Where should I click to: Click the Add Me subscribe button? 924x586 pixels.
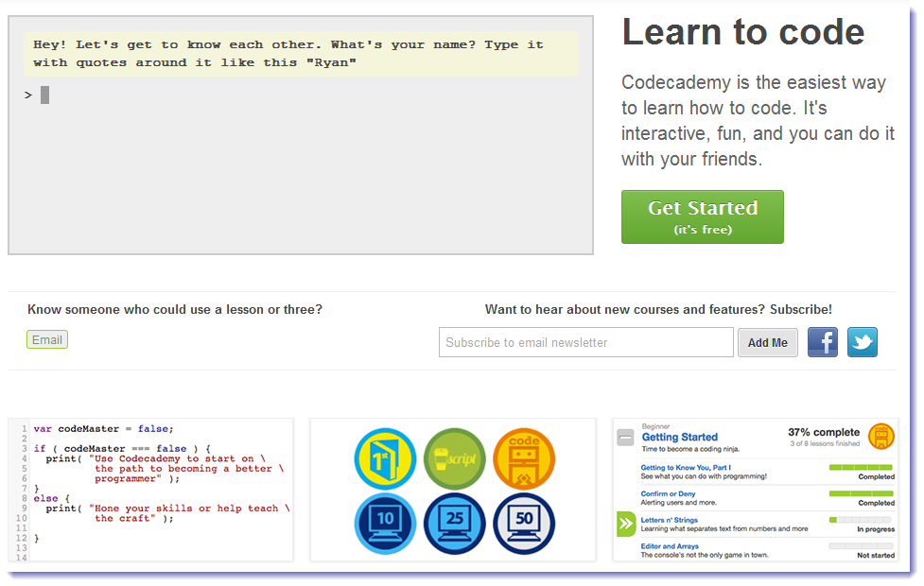[x=768, y=343]
